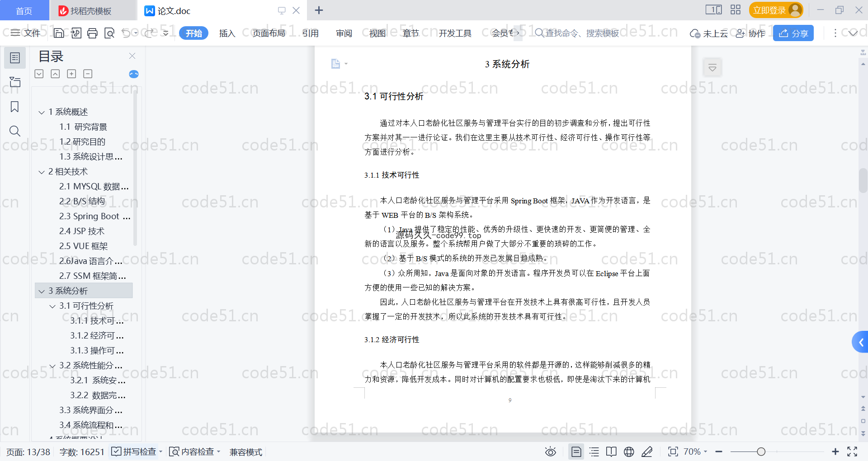Click the Print Preview icon
Image resolution: width=868 pixels, height=461 pixels.
(x=109, y=33)
